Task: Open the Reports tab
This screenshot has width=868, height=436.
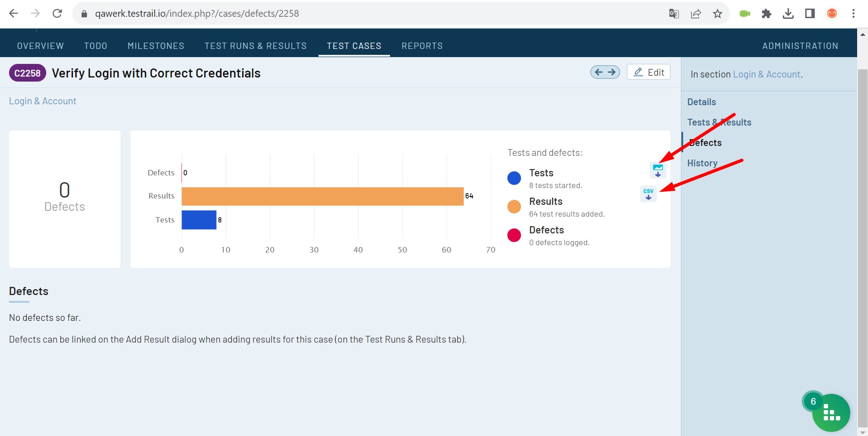Action: [422, 46]
